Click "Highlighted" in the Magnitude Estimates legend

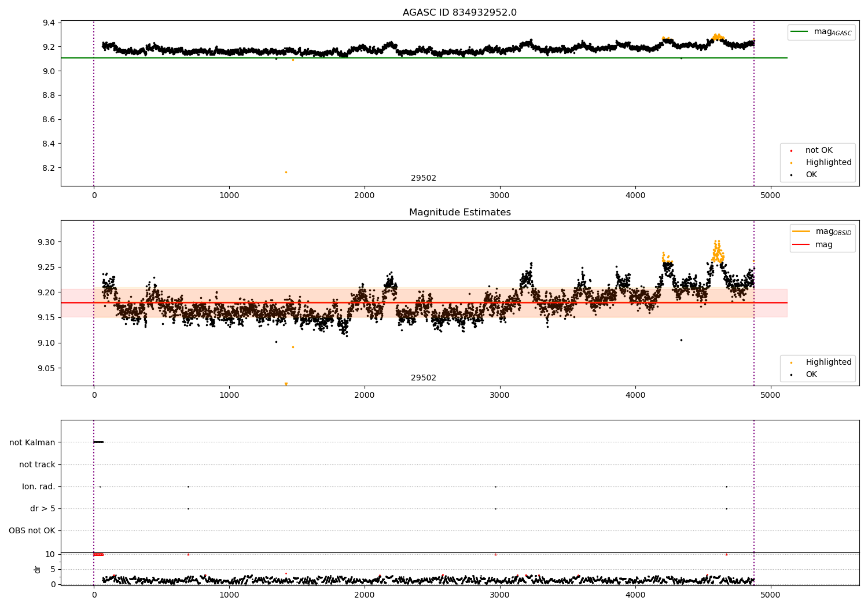[x=829, y=362]
